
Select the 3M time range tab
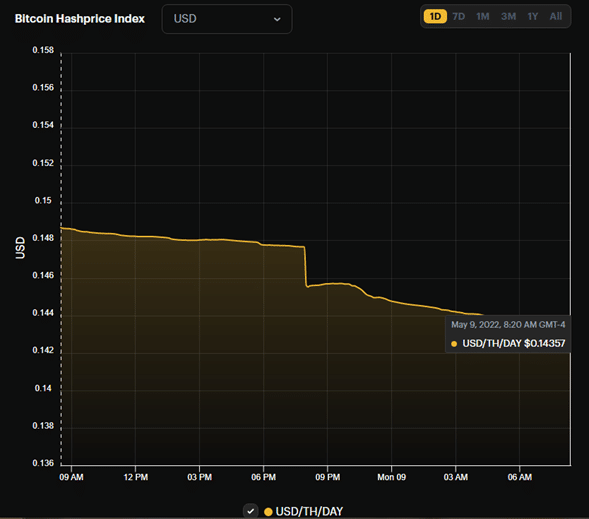[508, 17]
